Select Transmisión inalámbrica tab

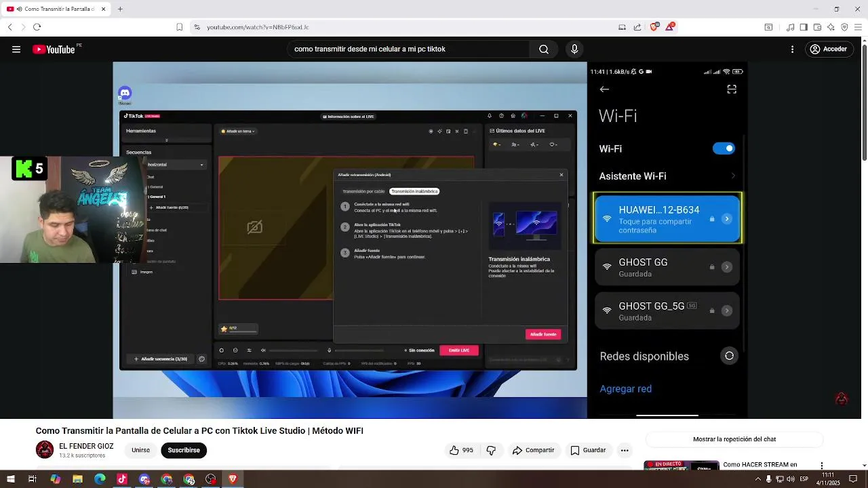pos(414,192)
